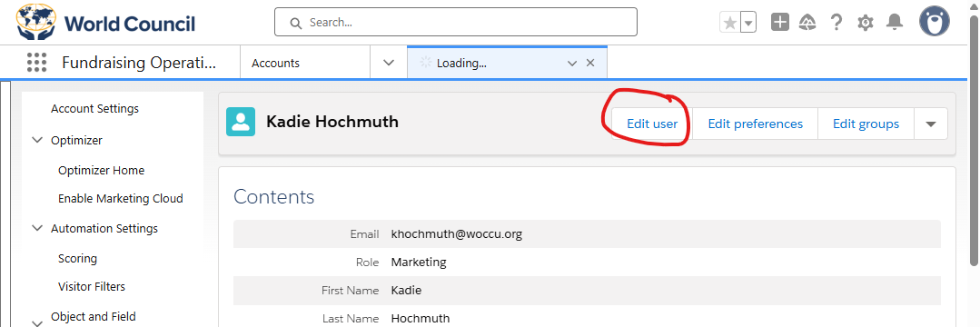The image size is (980, 327).
Task: Click the Automation Settings section label
Action: 104,229
